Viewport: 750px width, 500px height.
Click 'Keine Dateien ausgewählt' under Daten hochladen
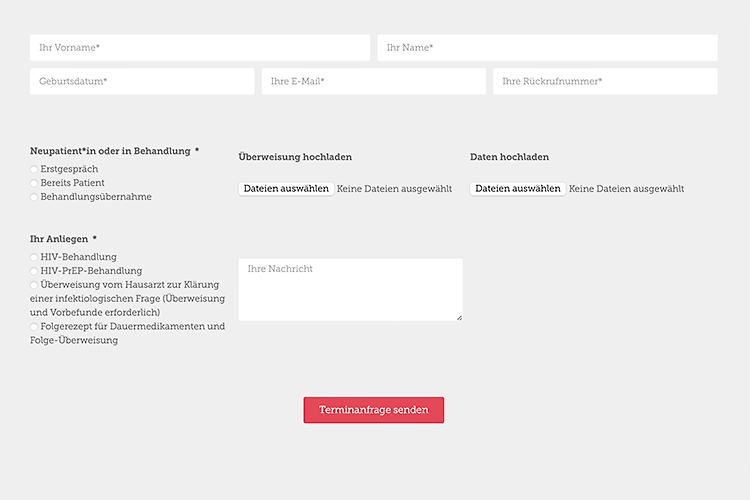[x=626, y=189]
